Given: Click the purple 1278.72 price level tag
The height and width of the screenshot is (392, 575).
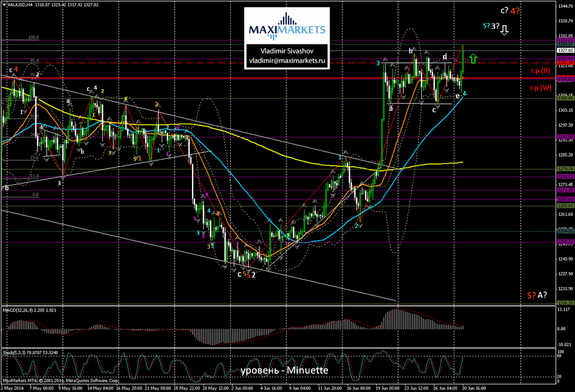Looking at the screenshot, I should pyautogui.click(x=565, y=177).
